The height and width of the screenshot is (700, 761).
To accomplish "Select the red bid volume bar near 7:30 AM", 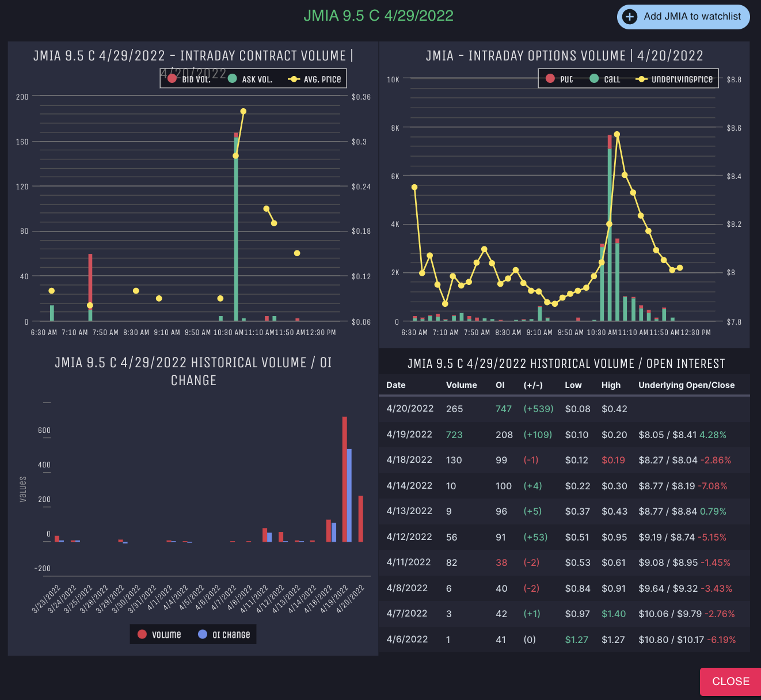I will point(90,281).
